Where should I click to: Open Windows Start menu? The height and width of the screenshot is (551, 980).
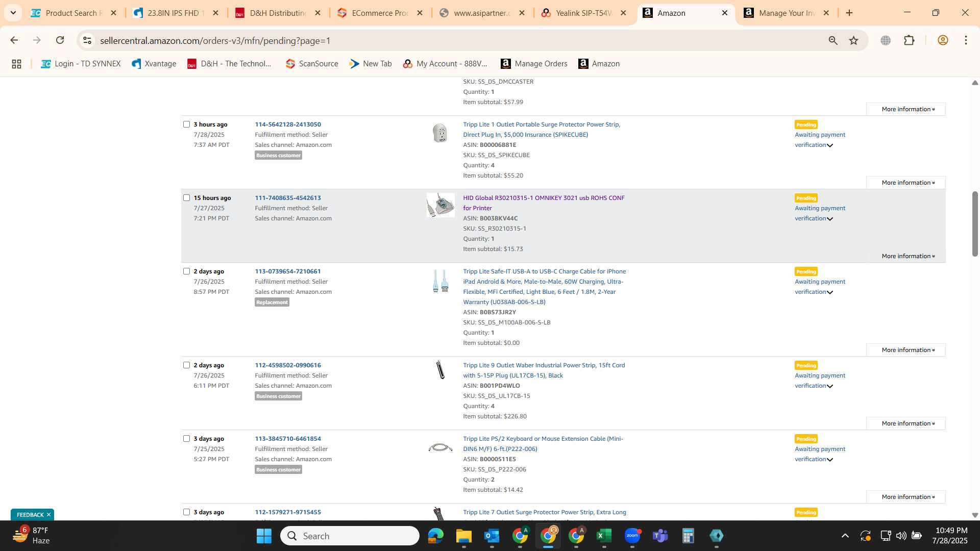[x=264, y=536]
